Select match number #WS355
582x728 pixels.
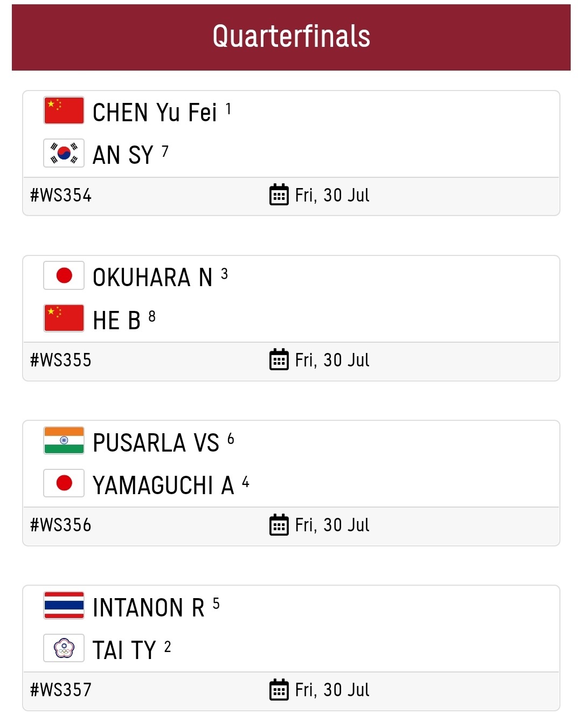(x=61, y=360)
